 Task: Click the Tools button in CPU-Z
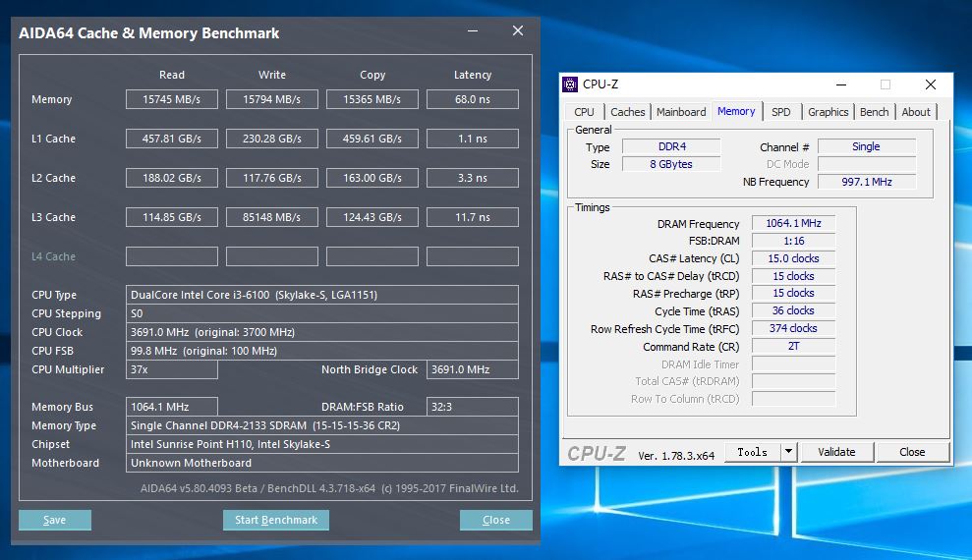[752, 452]
